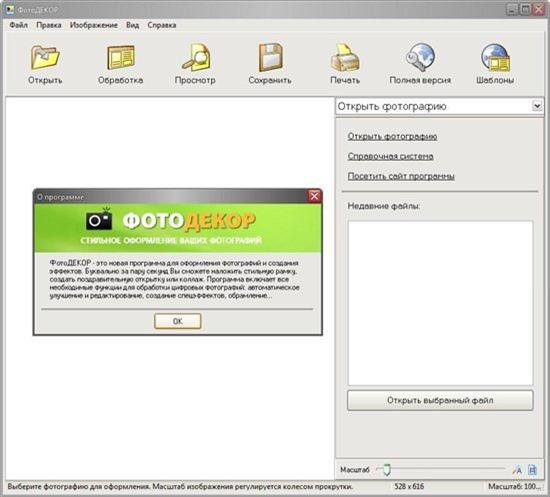Expand the Открыть фотографию dropdown arrow
Image resolution: width=550 pixels, height=497 pixels.
tap(537, 106)
